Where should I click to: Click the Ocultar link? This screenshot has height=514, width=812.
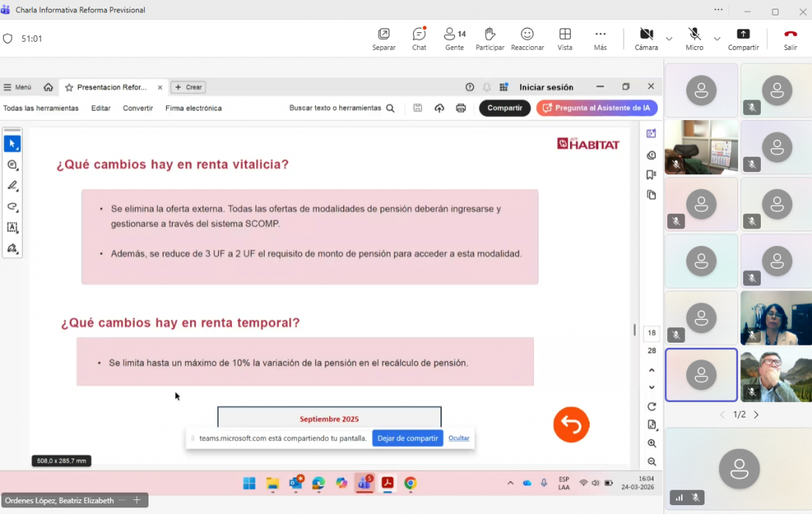pyautogui.click(x=459, y=438)
